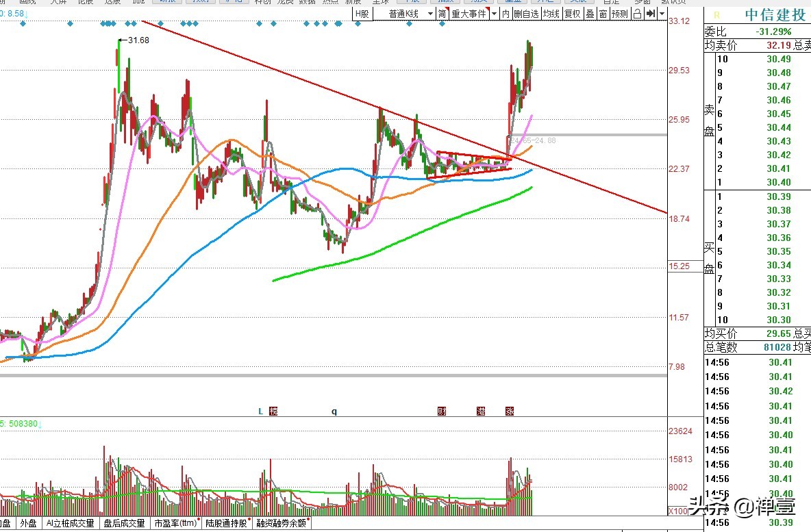Click the L marker below the chart
The width and height of the screenshot is (811, 532).
pyautogui.click(x=261, y=411)
